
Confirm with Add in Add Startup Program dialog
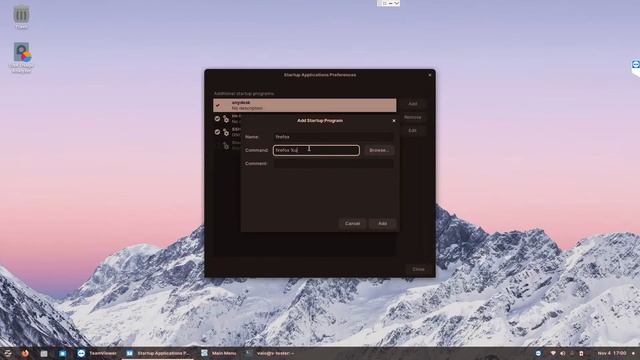tap(382, 224)
